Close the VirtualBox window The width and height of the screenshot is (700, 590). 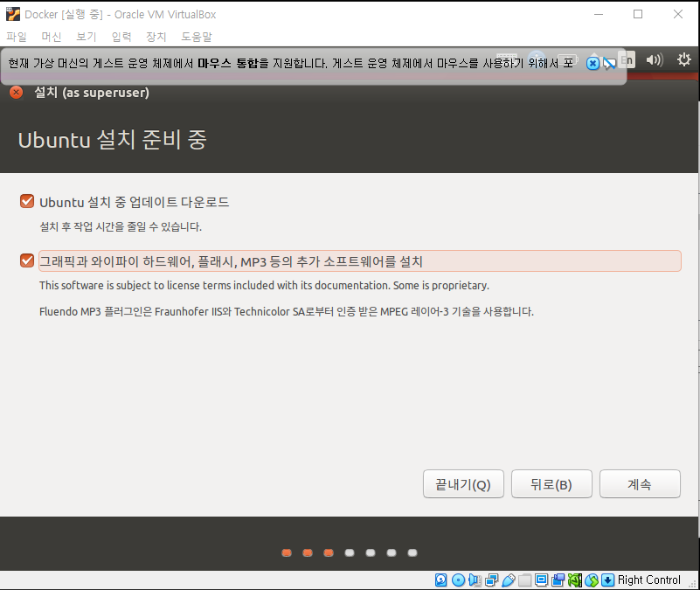(x=677, y=14)
